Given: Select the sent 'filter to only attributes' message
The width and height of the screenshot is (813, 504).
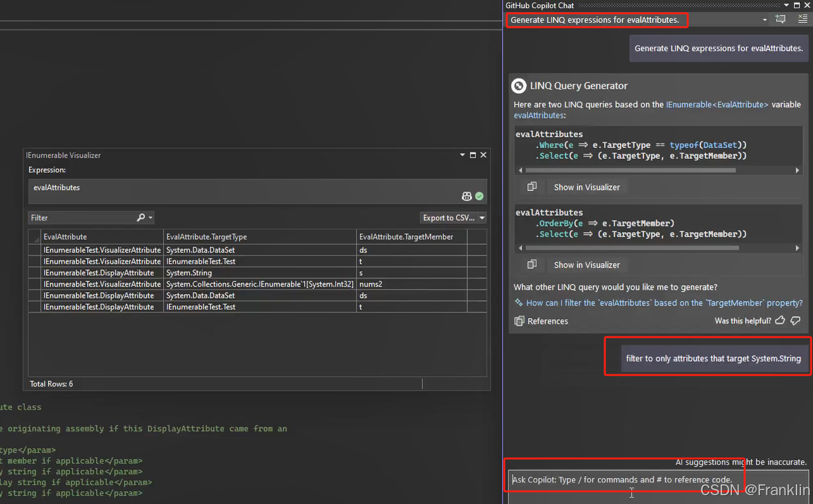Looking at the screenshot, I should point(713,359).
